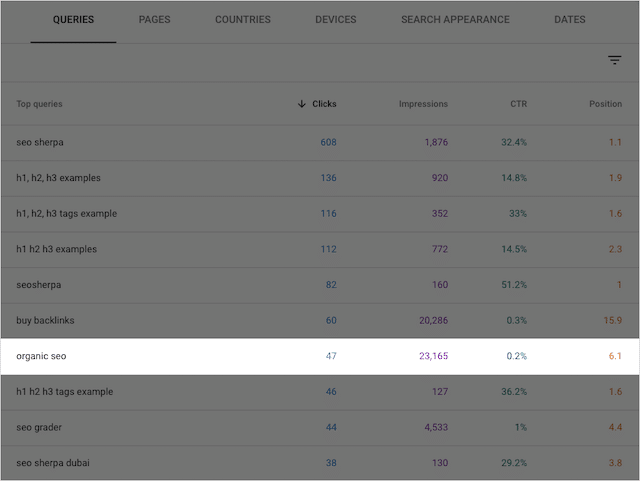Viewport: 640px width, 481px height.
Task: Click the 136 clicks value
Action: coord(328,178)
